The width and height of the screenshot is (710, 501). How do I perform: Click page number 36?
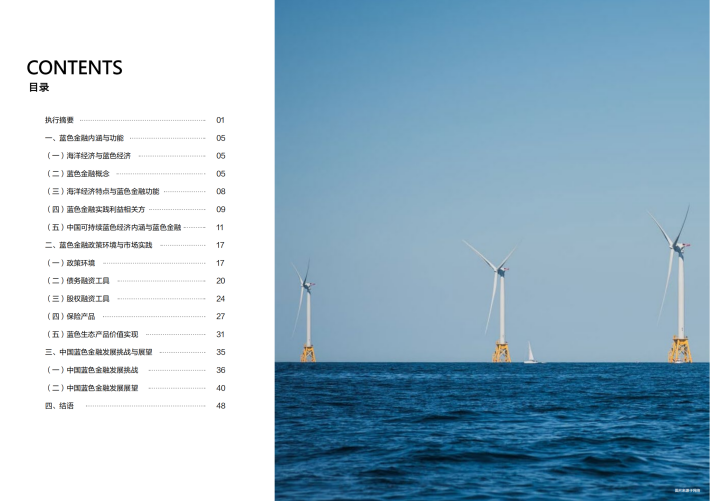pyautogui.click(x=221, y=370)
